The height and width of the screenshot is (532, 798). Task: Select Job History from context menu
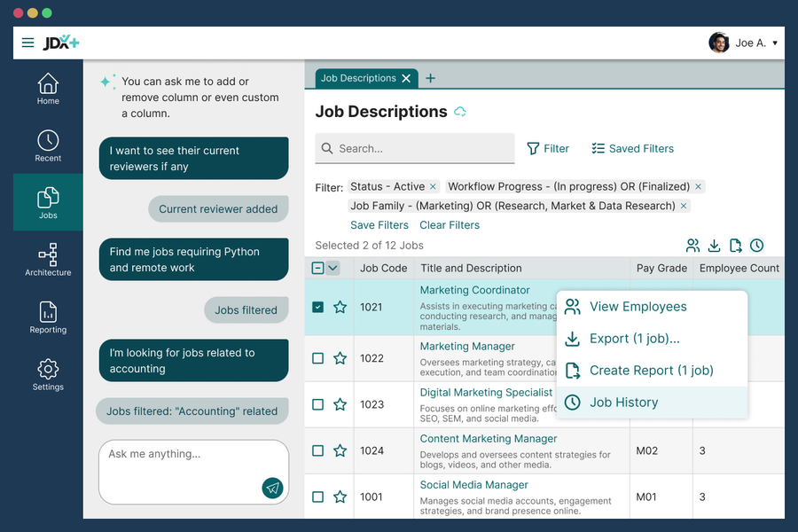[623, 403]
